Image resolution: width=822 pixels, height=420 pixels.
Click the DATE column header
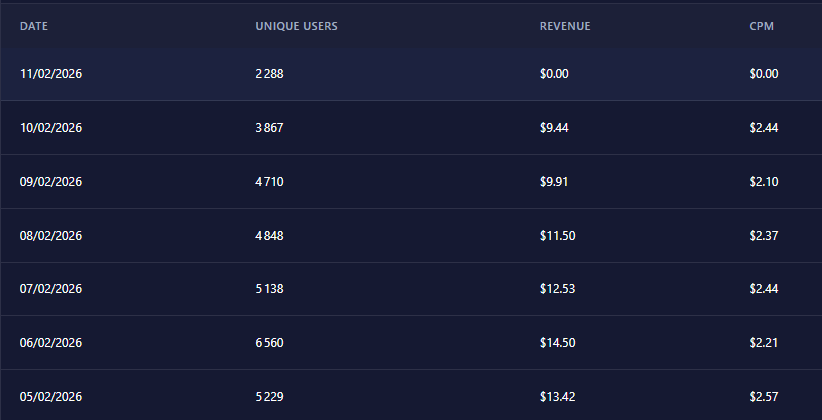(x=34, y=26)
